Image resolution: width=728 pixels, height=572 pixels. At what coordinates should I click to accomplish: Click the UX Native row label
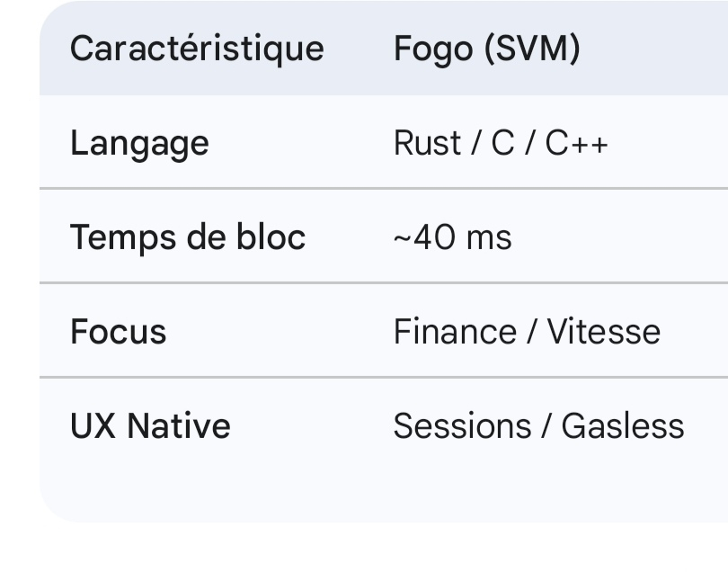150,425
